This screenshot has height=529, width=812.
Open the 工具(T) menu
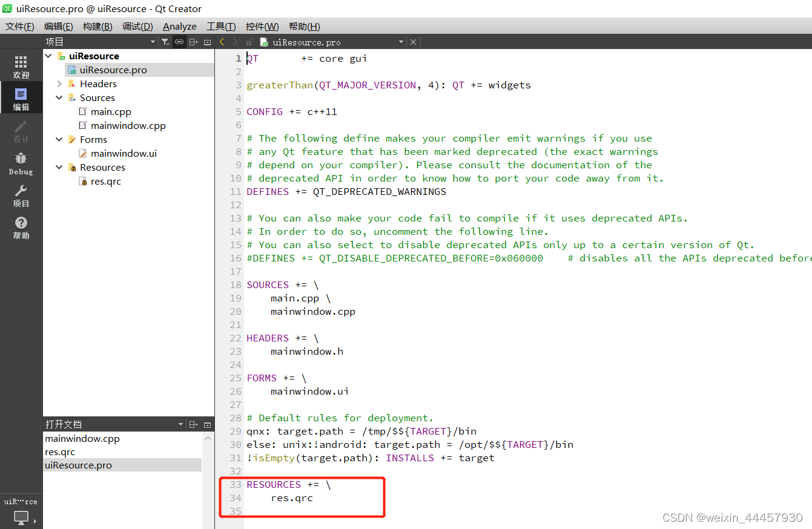click(x=221, y=27)
